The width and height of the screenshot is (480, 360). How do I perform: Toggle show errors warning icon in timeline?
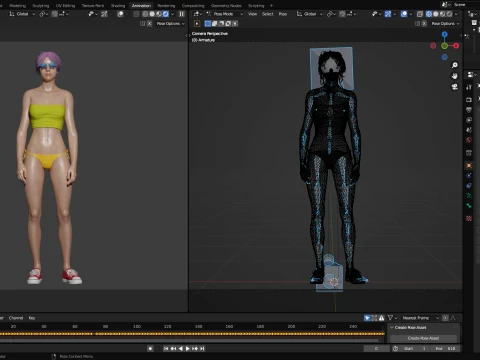(x=381, y=318)
